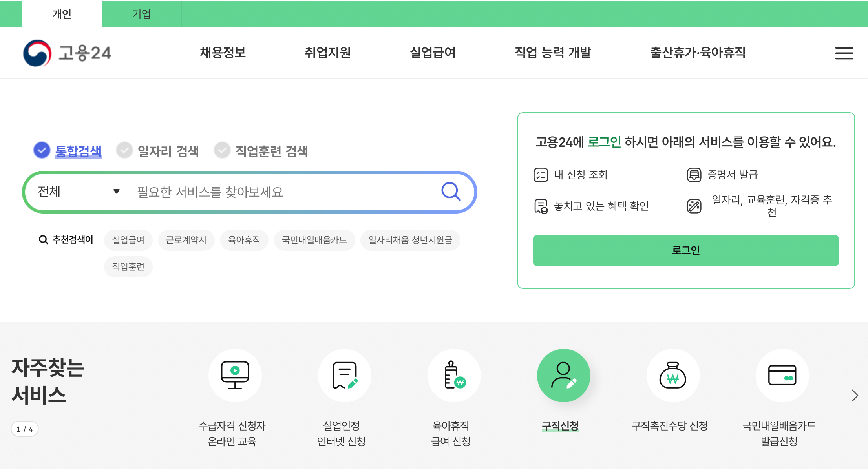Open the 실업급여 menu item

pos(433,53)
